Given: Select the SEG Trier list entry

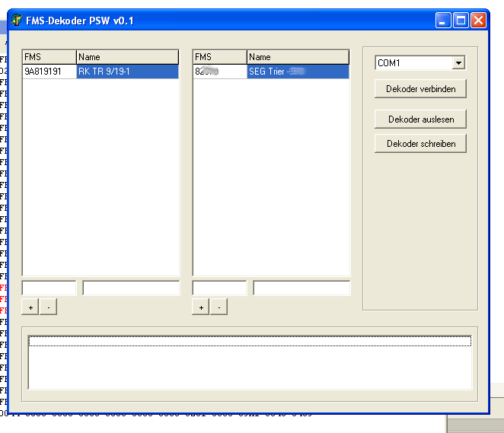Looking at the screenshot, I should point(298,72).
